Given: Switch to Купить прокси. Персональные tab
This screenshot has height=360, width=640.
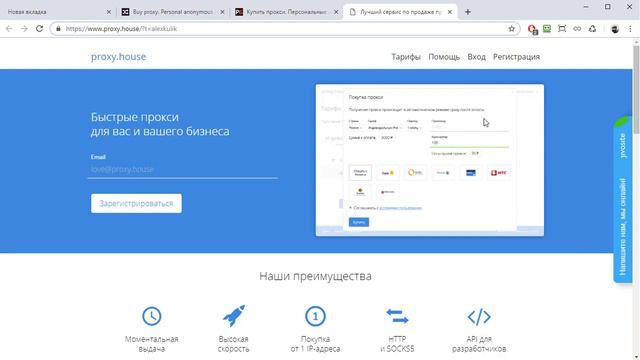Looking at the screenshot, I should pos(286,12).
